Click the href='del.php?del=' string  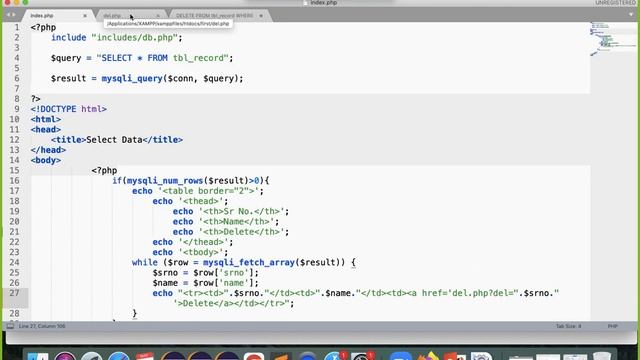[x=470, y=293]
